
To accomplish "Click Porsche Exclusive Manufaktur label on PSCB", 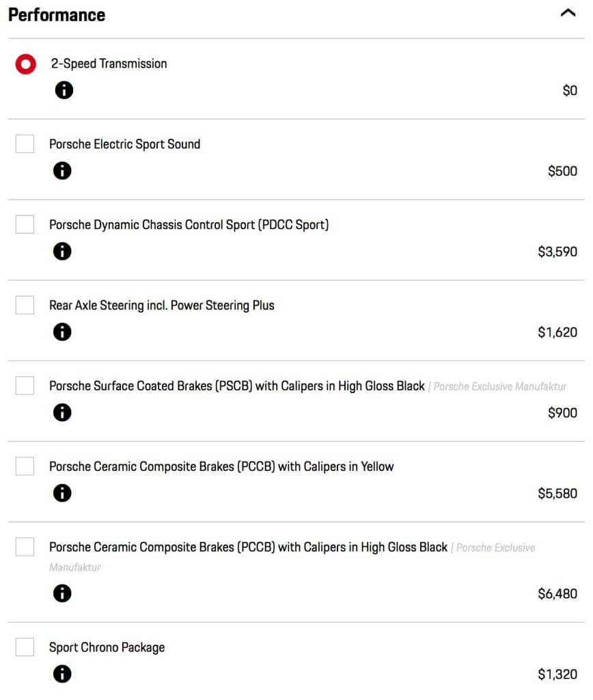I will click(x=500, y=386).
